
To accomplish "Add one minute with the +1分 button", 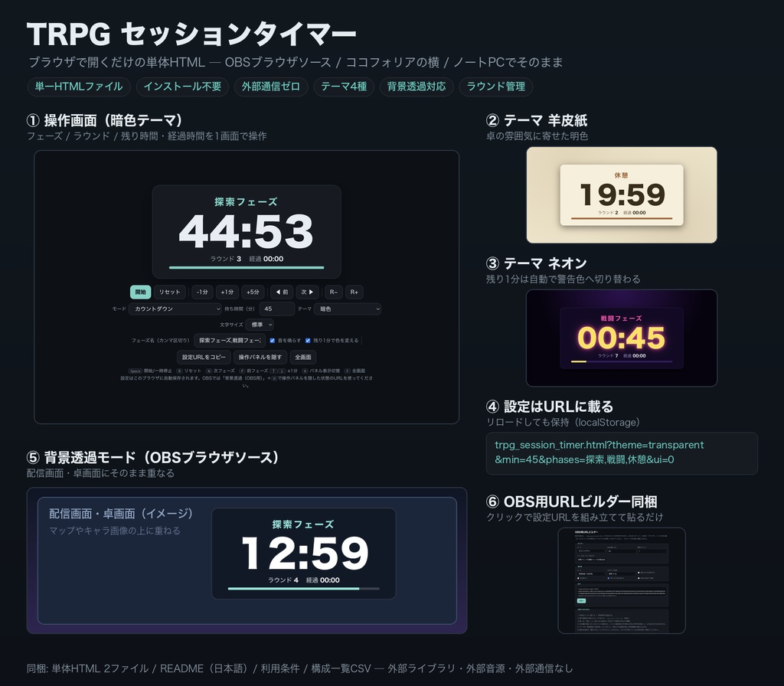I will [x=227, y=292].
